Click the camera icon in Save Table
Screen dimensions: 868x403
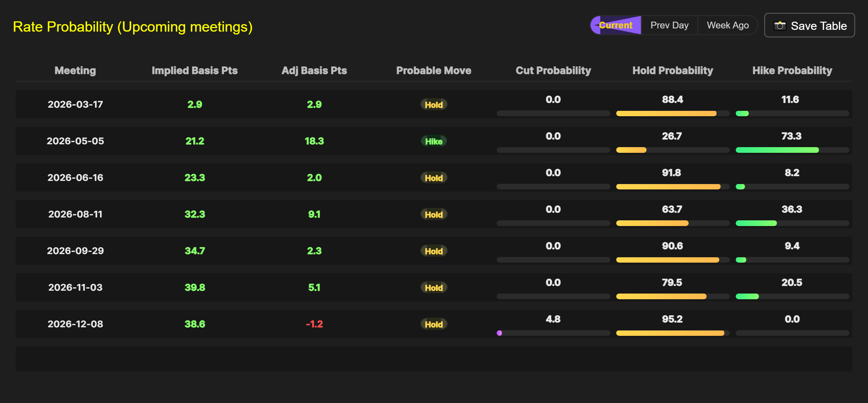tap(780, 26)
